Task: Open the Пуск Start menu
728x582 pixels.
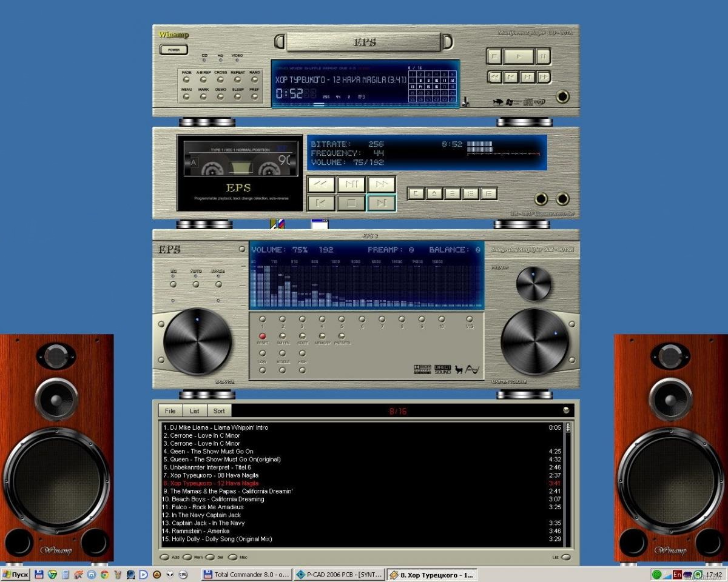Action: pos(16,574)
